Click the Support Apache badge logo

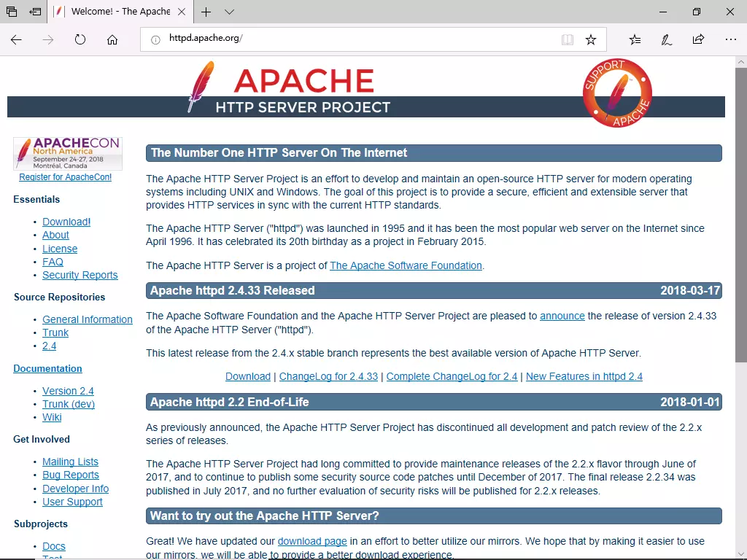(617, 93)
